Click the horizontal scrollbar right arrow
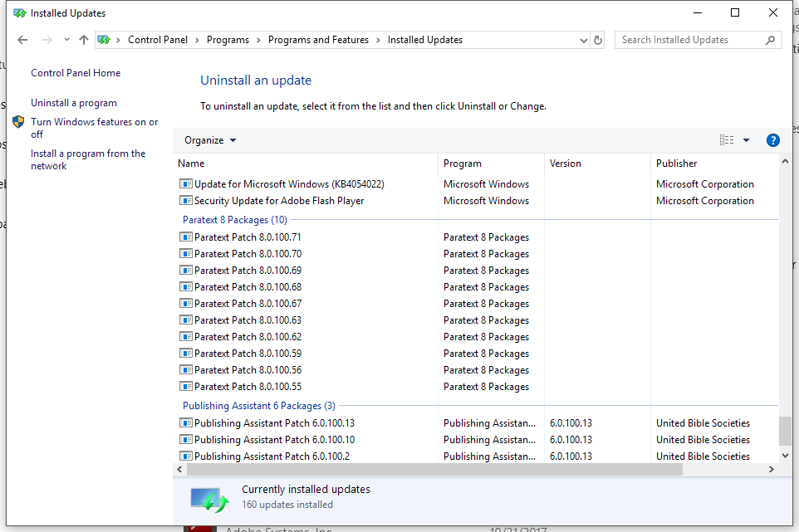The height and width of the screenshot is (532, 799). click(x=772, y=470)
